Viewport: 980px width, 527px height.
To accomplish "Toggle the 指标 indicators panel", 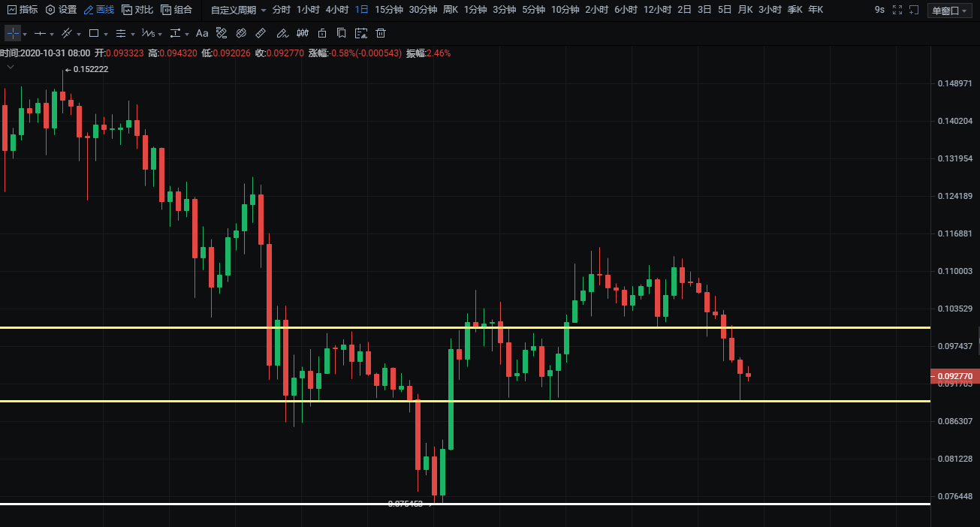I will (x=23, y=10).
